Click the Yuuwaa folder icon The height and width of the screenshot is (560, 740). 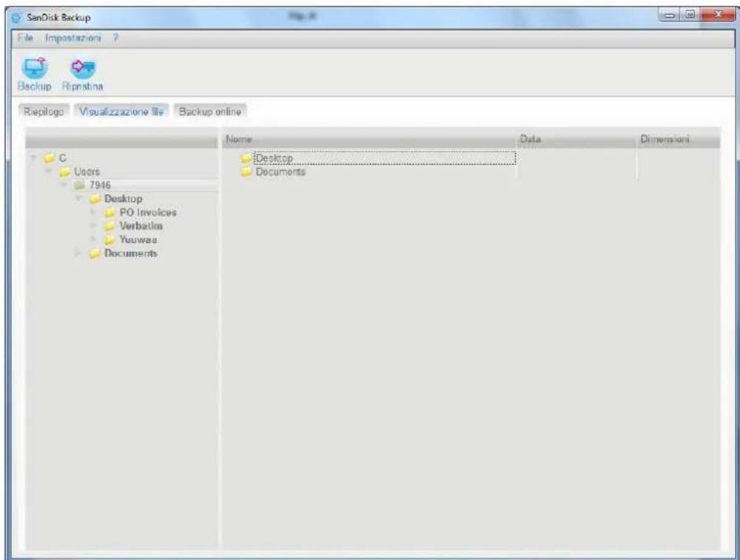point(110,240)
